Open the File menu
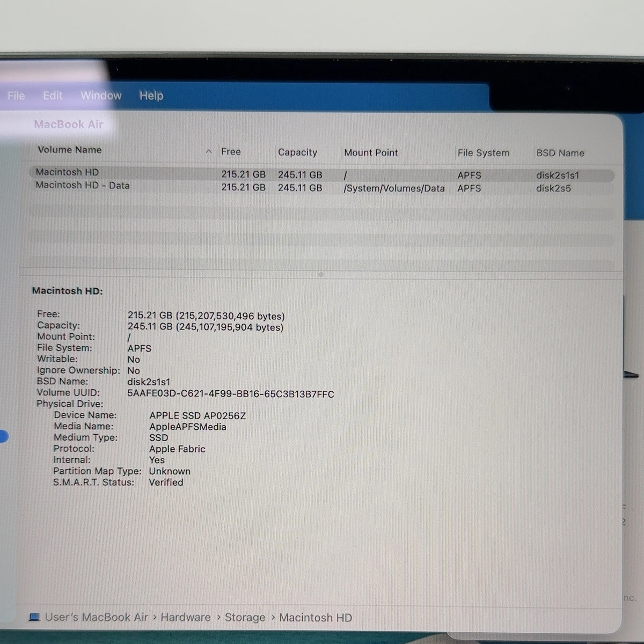 point(16,96)
